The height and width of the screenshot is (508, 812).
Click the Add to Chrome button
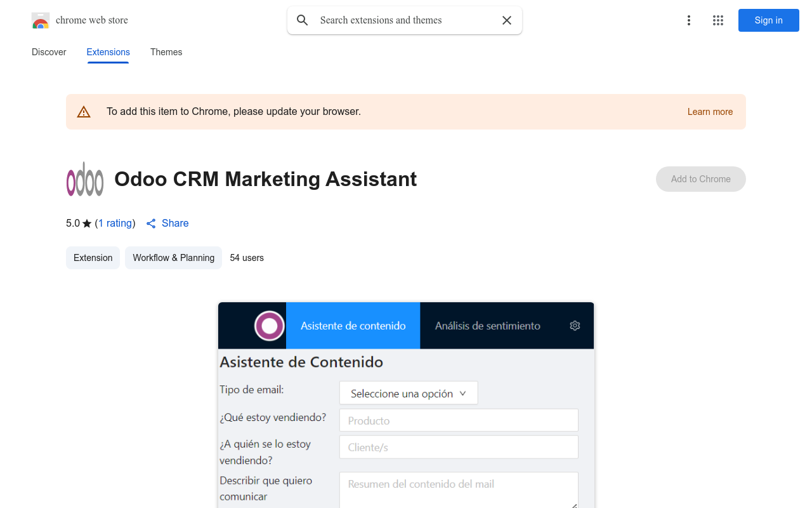(701, 179)
